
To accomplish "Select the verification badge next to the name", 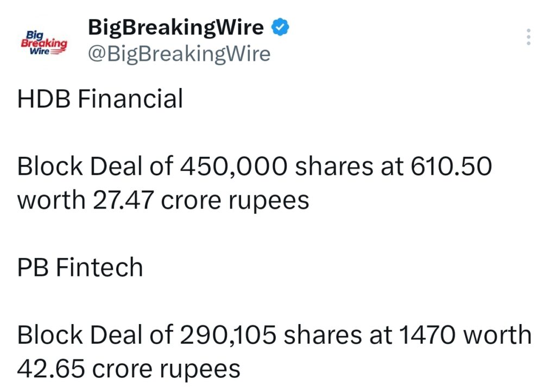I will (x=280, y=26).
